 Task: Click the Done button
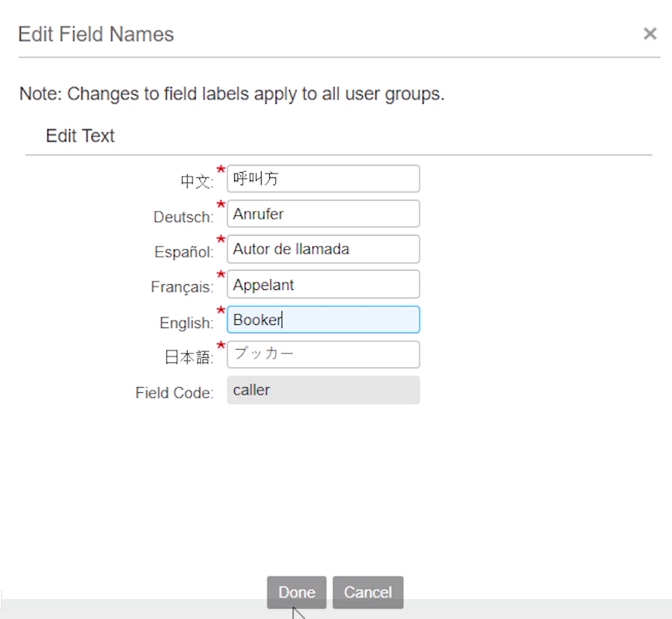[x=296, y=592]
